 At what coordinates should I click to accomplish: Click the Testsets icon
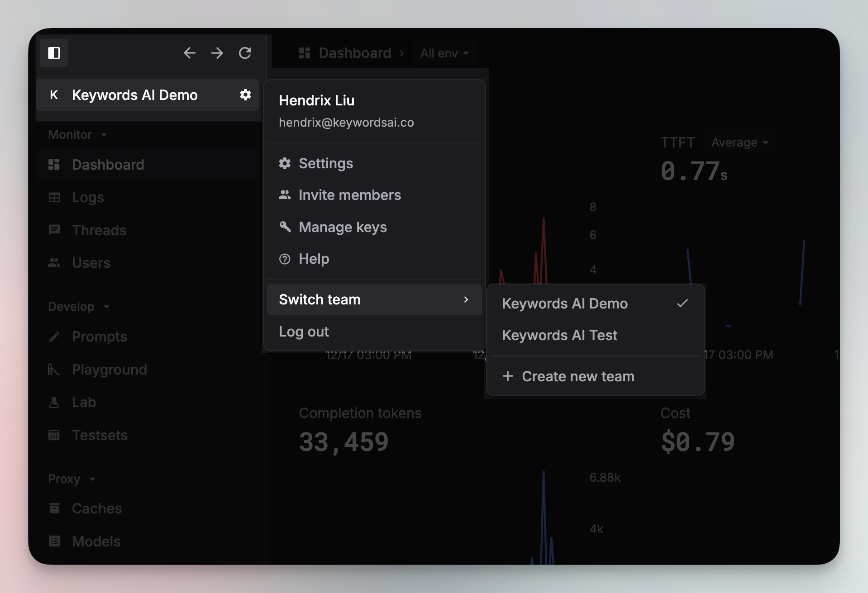tap(54, 435)
